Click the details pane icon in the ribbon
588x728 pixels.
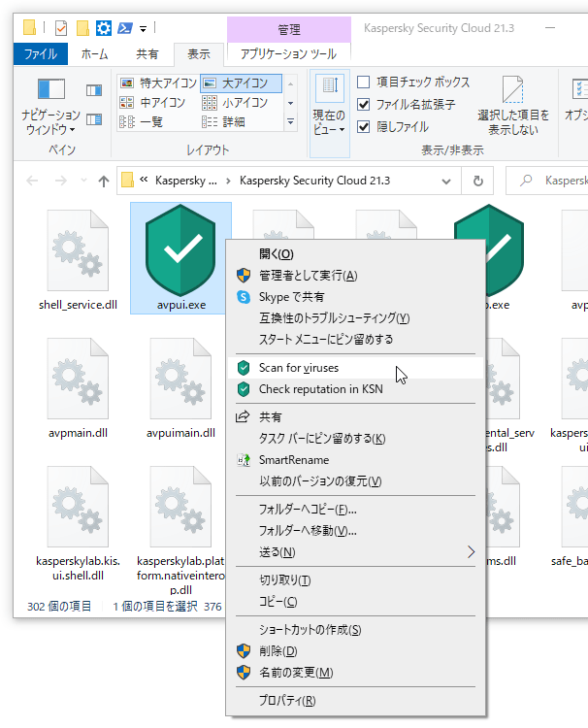point(94,119)
